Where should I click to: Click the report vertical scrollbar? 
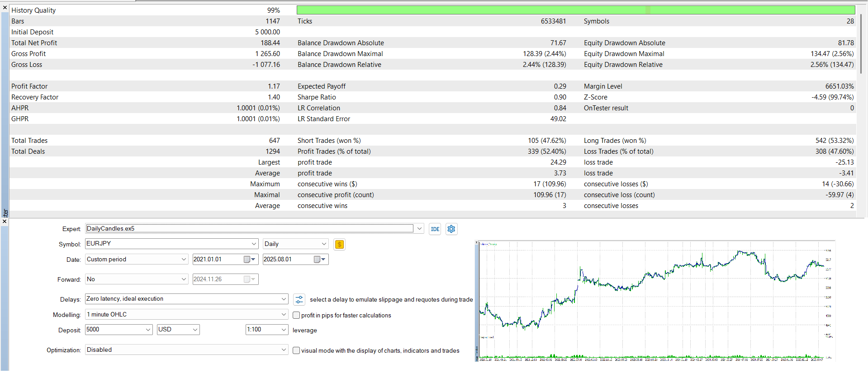861,43
